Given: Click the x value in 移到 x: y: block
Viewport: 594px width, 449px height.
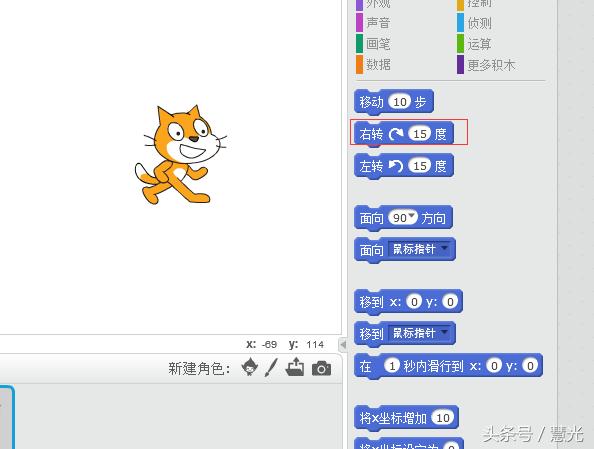Looking at the screenshot, I should tap(414, 302).
